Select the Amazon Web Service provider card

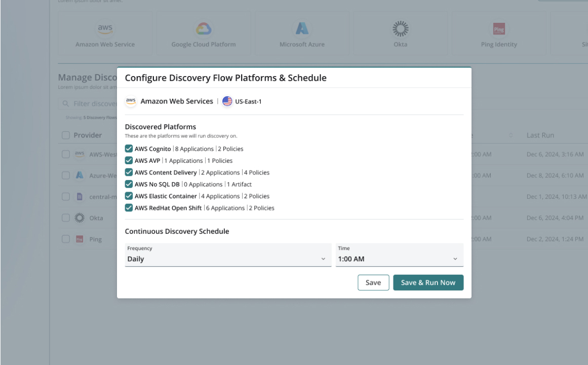click(105, 33)
